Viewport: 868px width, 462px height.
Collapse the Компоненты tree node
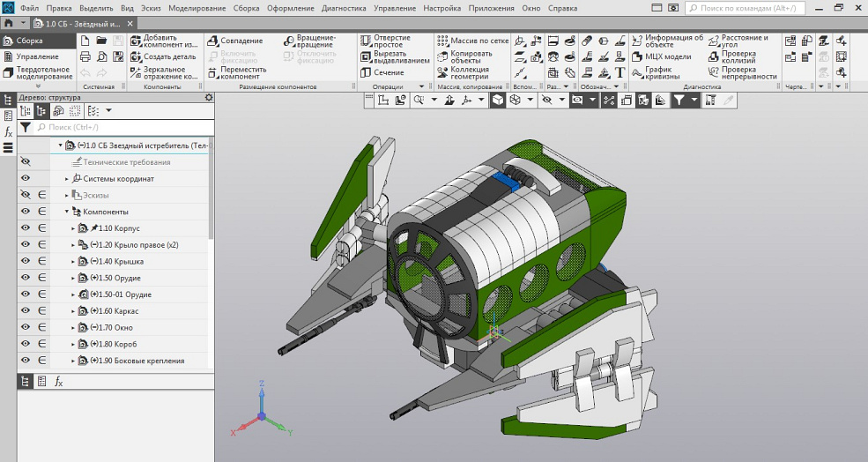pyautogui.click(x=66, y=212)
